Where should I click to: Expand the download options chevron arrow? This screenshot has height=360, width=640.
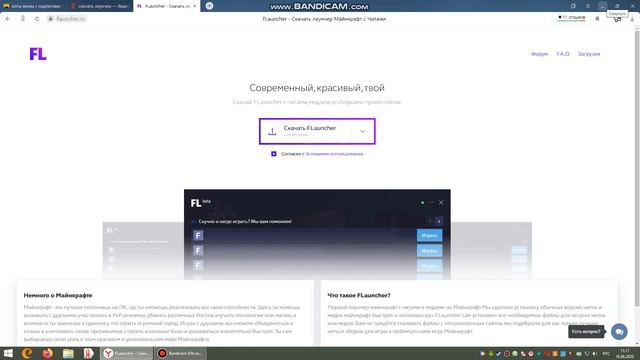click(362, 131)
